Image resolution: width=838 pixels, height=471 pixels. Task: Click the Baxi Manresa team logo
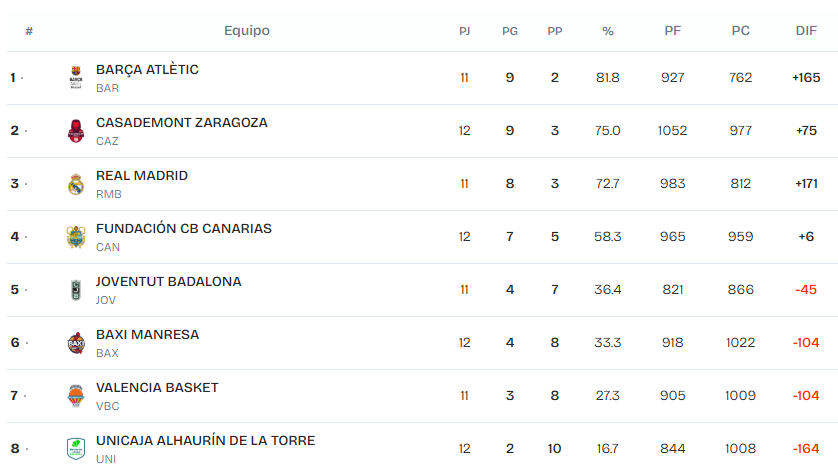76,343
